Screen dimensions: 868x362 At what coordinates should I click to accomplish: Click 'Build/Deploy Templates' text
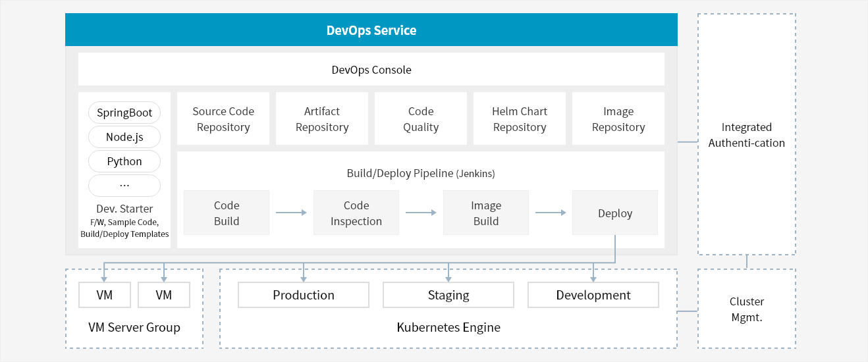[x=124, y=234]
